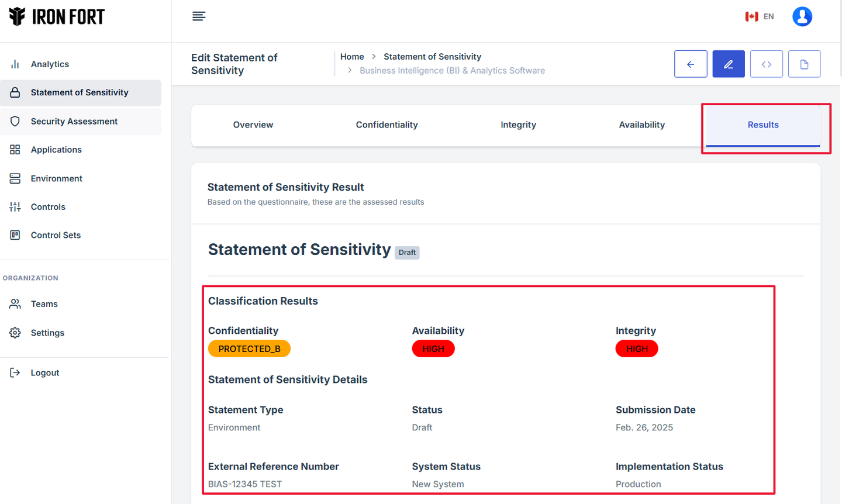Click the Iron Fort logo
Image resolution: width=842 pixels, height=504 pixels.
(57, 17)
